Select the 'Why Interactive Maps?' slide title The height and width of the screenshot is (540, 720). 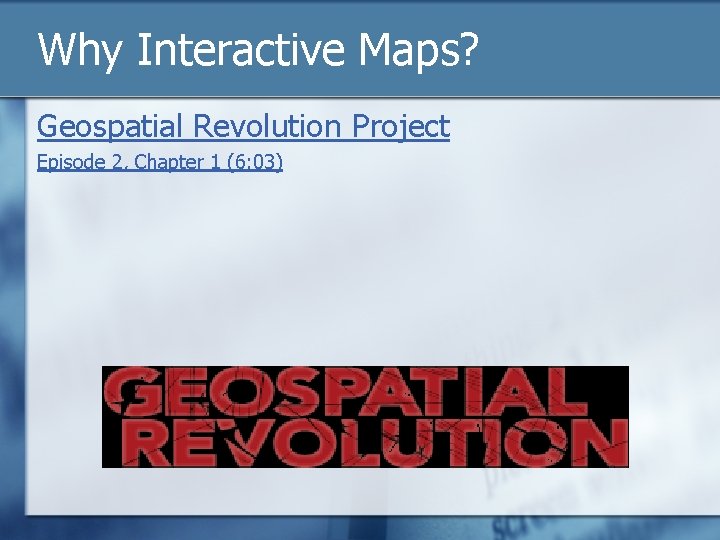258,50
